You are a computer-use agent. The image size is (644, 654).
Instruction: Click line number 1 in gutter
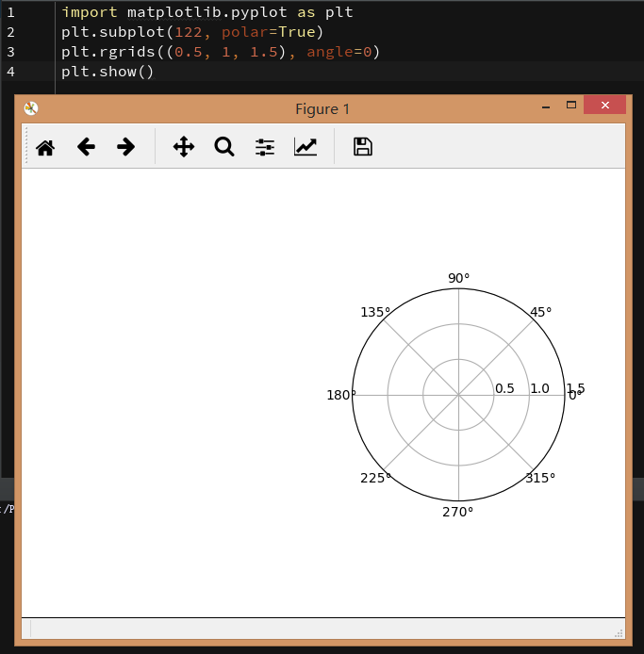(x=11, y=12)
